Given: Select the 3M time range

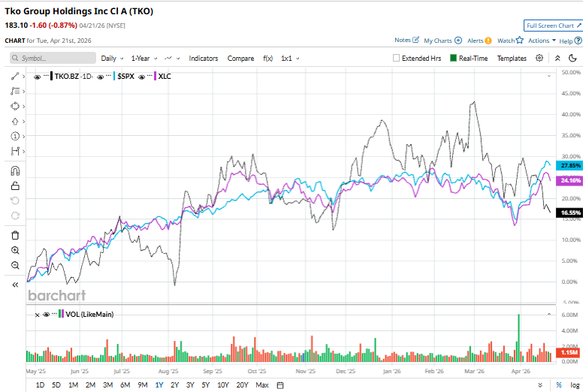Looking at the screenshot, I should pos(108,385).
